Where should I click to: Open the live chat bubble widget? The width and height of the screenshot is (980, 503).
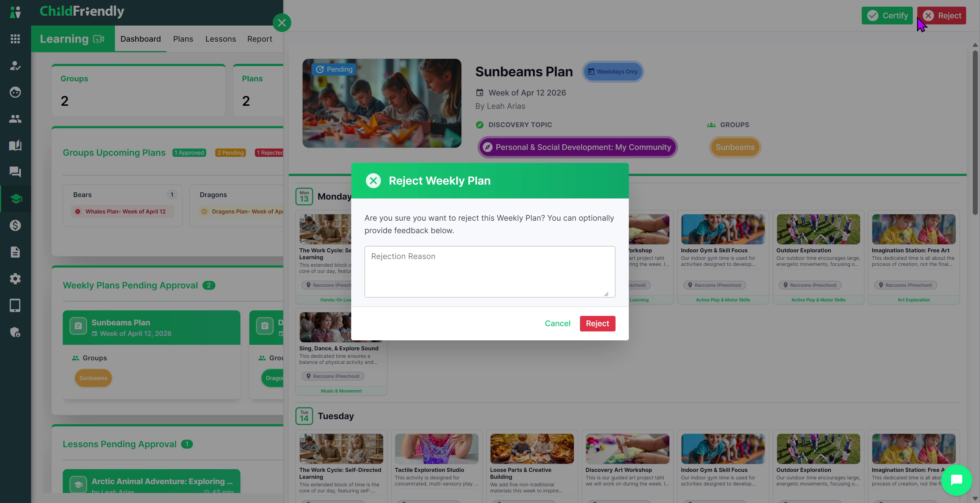tap(956, 480)
